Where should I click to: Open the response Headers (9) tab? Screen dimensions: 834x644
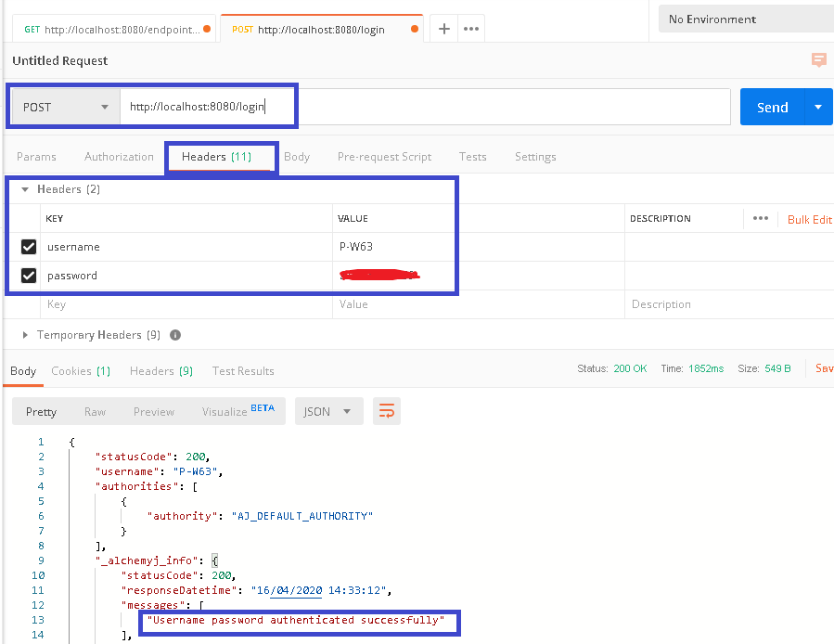161,371
